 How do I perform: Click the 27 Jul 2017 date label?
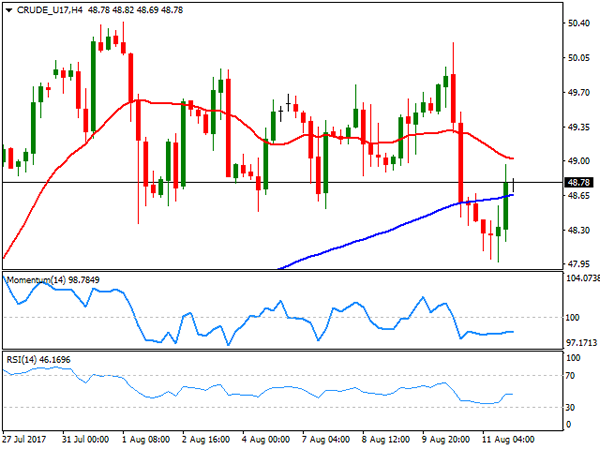click(25, 439)
